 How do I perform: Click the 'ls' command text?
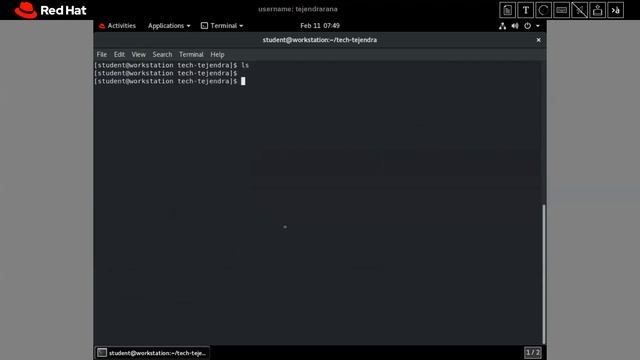pyautogui.click(x=245, y=65)
